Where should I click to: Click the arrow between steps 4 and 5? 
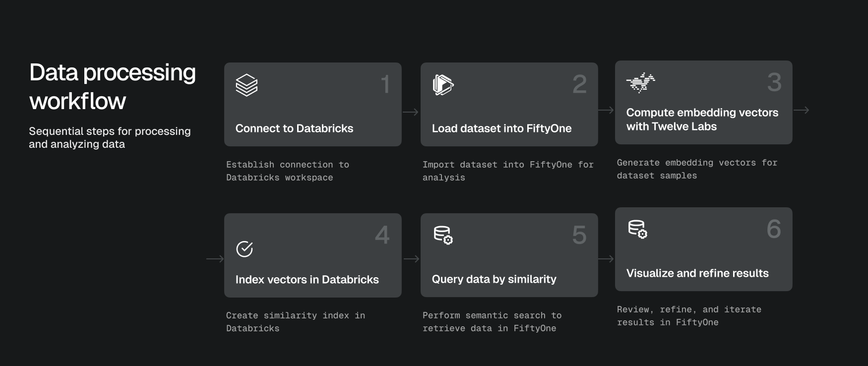[x=411, y=259]
